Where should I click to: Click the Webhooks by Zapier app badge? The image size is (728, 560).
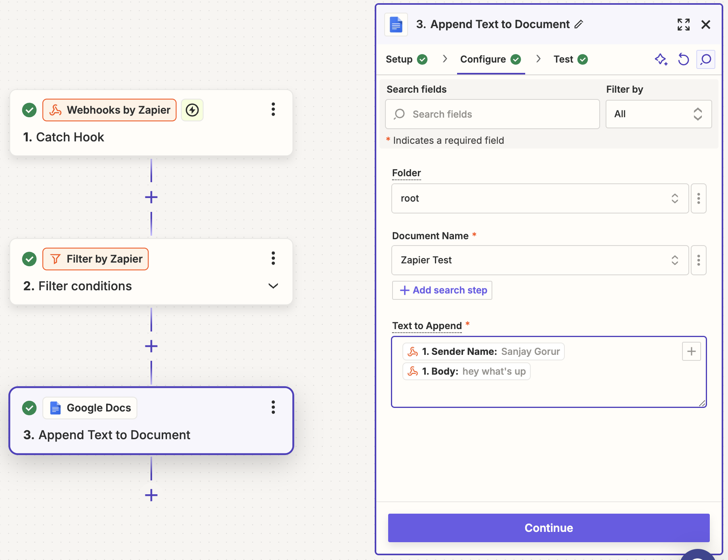pyautogui.click(x=109, y=110)
